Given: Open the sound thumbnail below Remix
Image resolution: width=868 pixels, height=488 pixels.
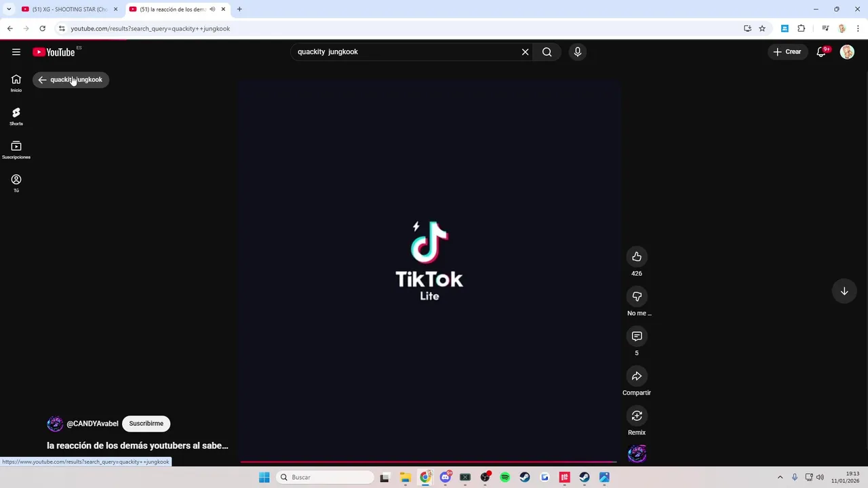Looking at the screenshot, I should (x=637, y=453).
